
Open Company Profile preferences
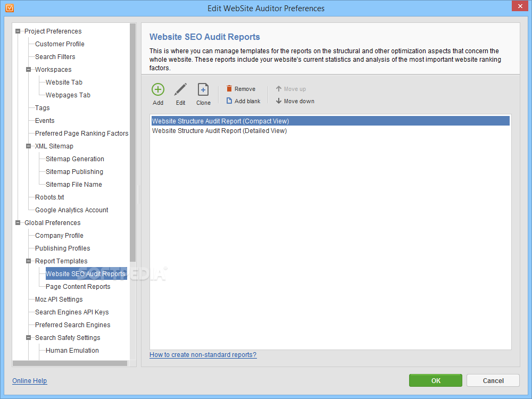coord(59,236)
